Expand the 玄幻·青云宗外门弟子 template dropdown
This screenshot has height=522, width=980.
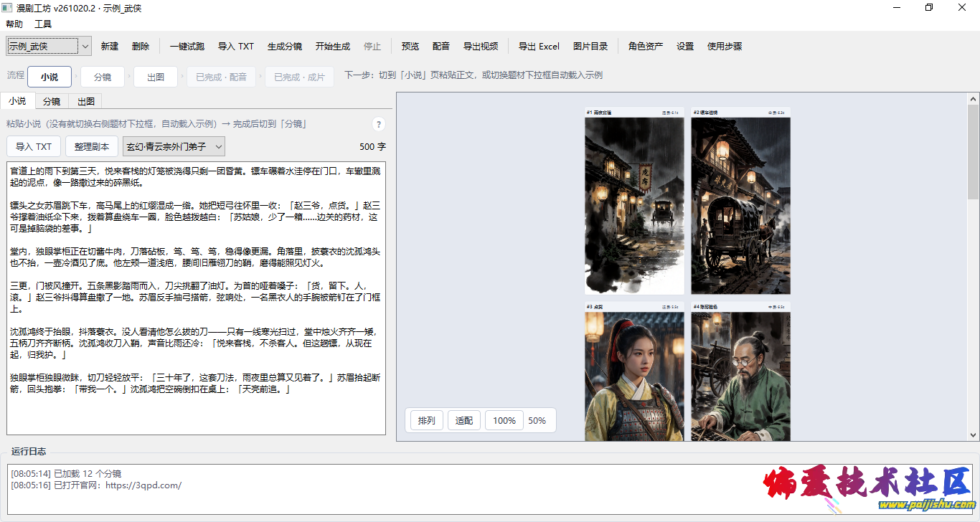(174, 146)
